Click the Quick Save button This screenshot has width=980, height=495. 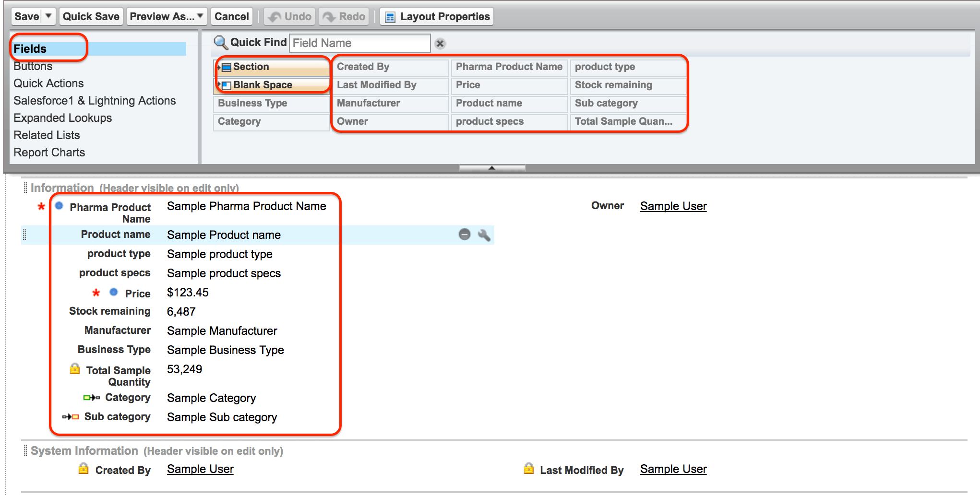[91, 16]
